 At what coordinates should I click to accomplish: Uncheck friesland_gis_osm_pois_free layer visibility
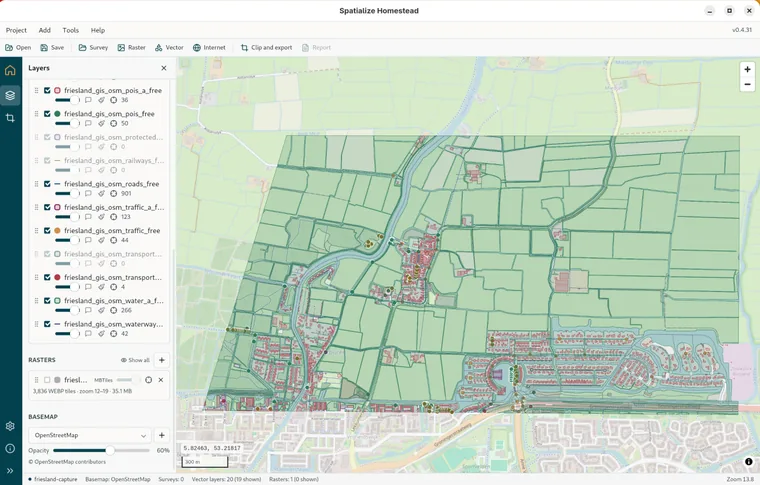coord(47,114)
